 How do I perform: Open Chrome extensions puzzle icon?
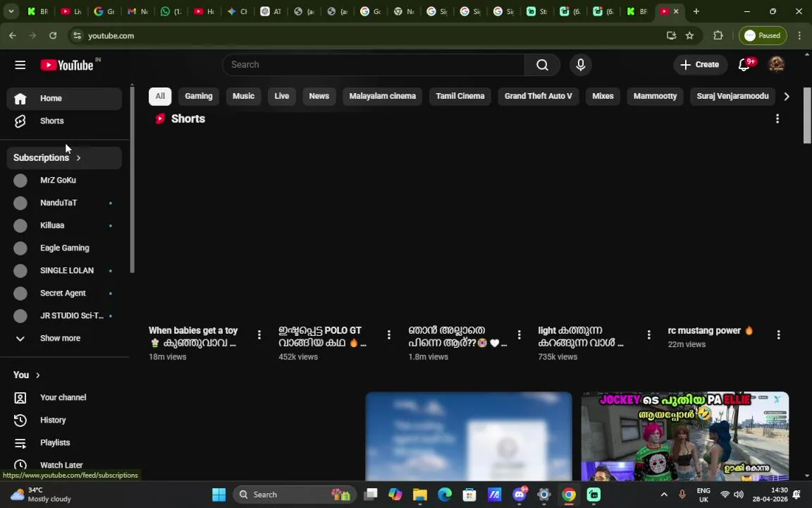(718, 35)
